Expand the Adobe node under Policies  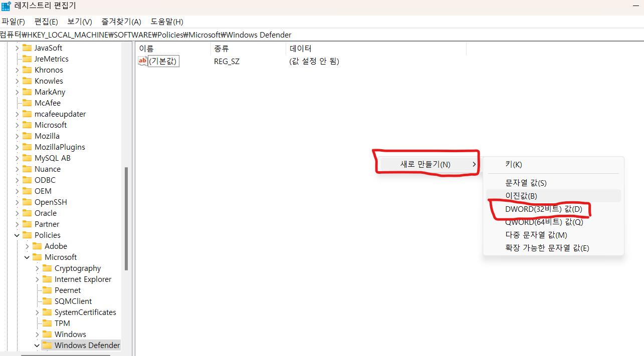[27, 246]
